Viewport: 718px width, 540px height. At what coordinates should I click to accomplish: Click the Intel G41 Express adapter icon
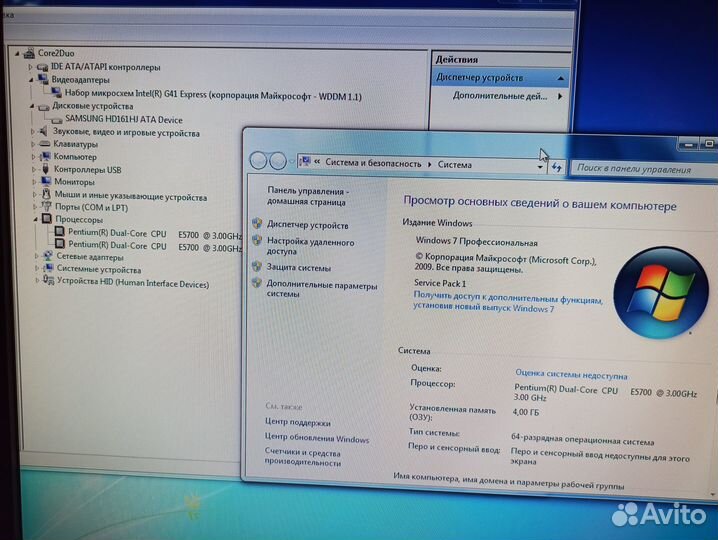(x=57, y=93)
